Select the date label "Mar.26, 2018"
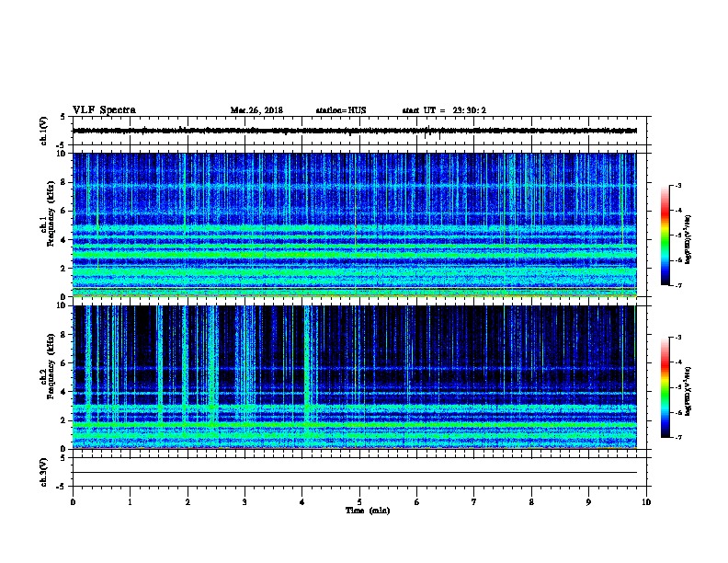 (x=256, y=110)
